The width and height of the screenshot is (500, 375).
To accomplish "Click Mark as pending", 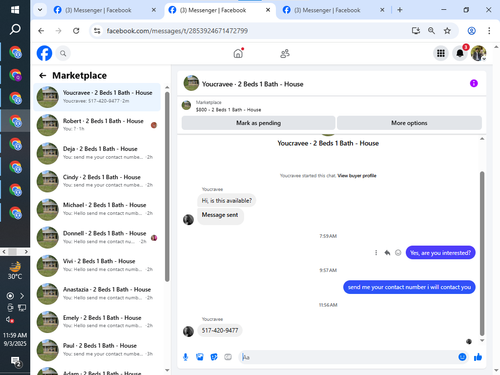I will point(258,123).
